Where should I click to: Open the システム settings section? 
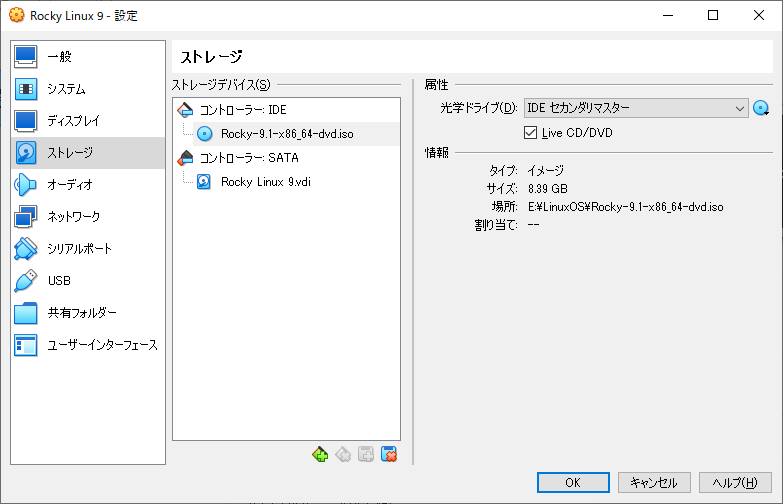(65, 89)
